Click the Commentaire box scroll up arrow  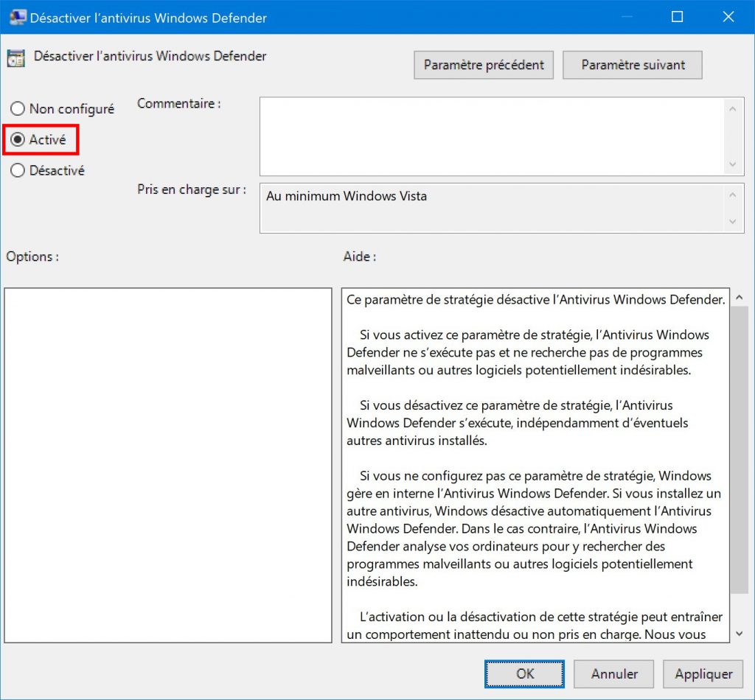[732, 109]
